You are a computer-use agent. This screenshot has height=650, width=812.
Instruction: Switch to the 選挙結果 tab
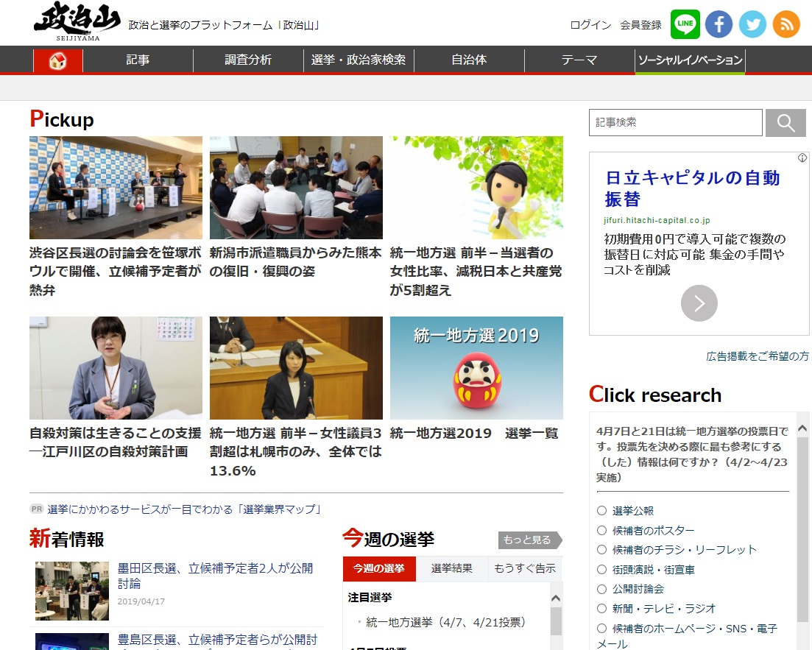(451, 569)
